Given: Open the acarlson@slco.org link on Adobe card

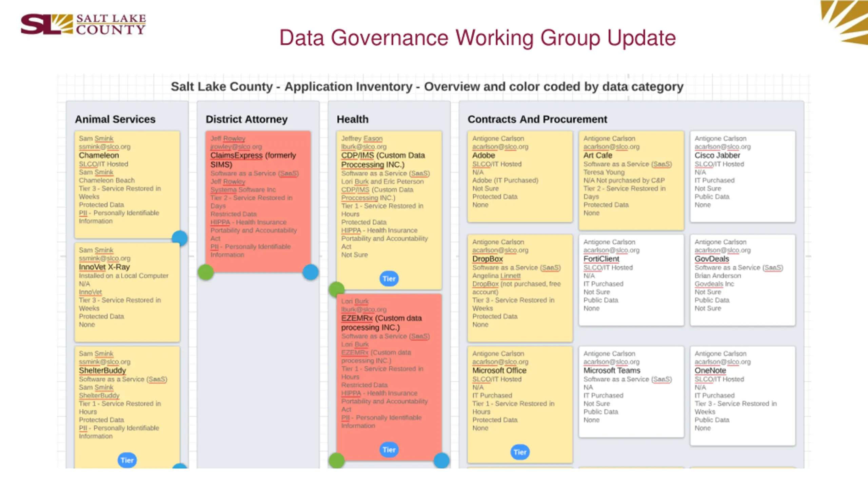Looking at the screenshot, I should [500, 147].
